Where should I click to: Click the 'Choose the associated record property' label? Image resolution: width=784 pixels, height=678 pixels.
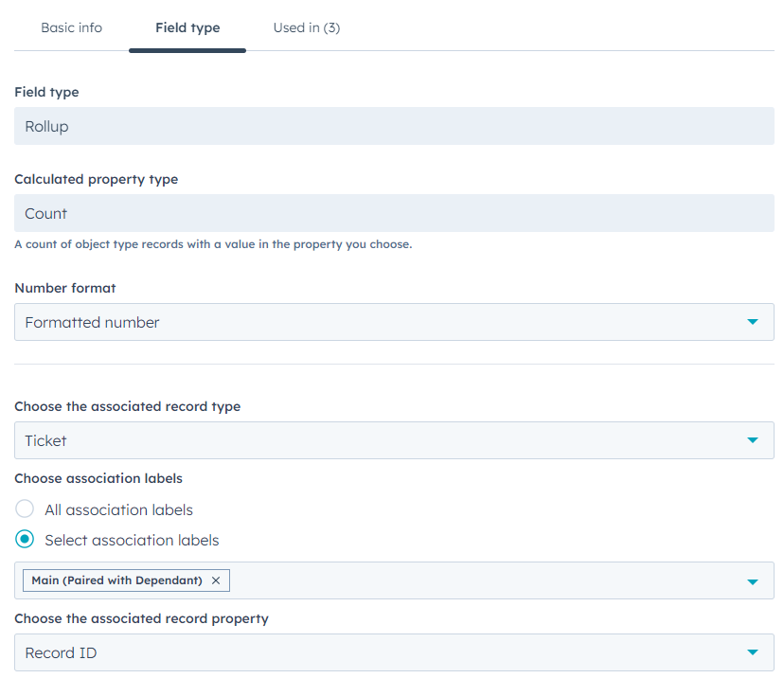[x=141, y=618]
